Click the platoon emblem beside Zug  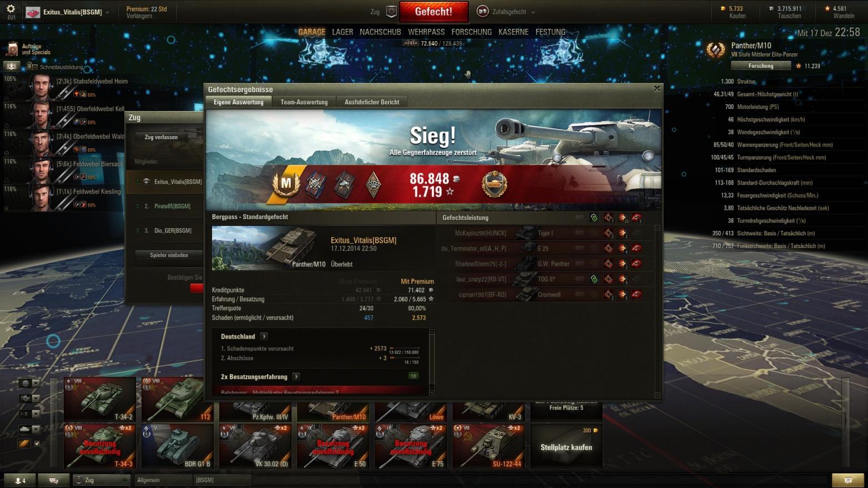click(391, 12)
